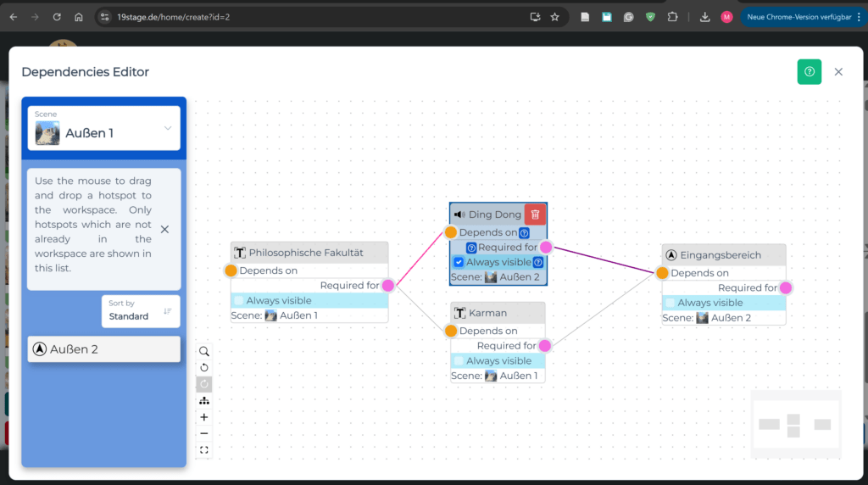Select the Außen 2 hotspot in the list
This screenshot has height=485, width=868.
[103, 349]
